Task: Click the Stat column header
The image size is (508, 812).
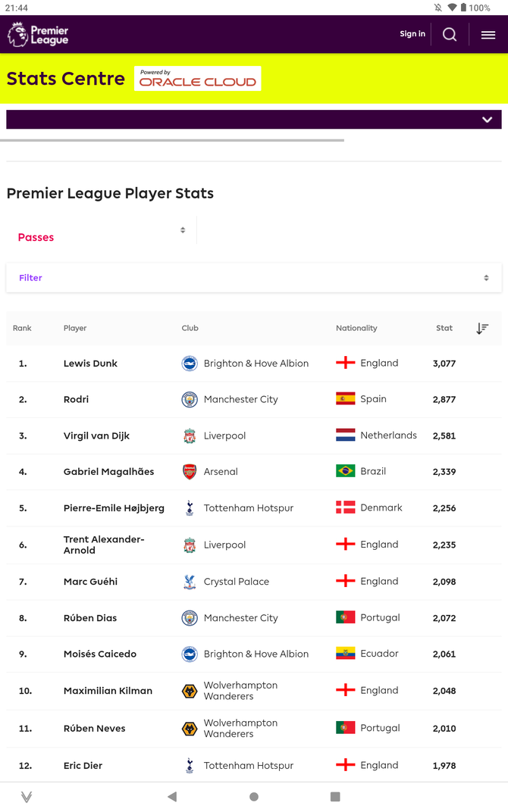Action: [x=444, y=328]
